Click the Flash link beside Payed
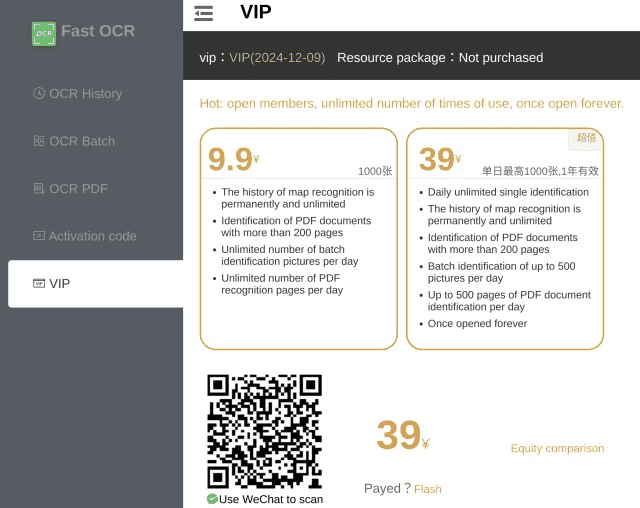Screen dimensions: 640x508 click(427, 489)
